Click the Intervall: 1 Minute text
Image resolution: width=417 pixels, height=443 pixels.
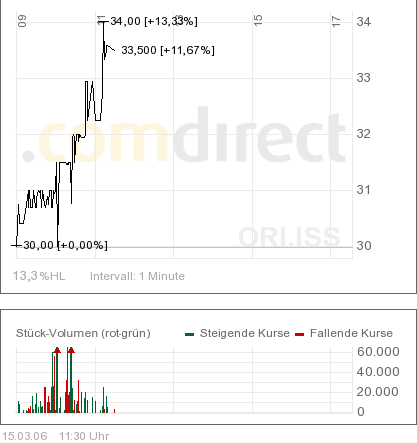point(137,276)
